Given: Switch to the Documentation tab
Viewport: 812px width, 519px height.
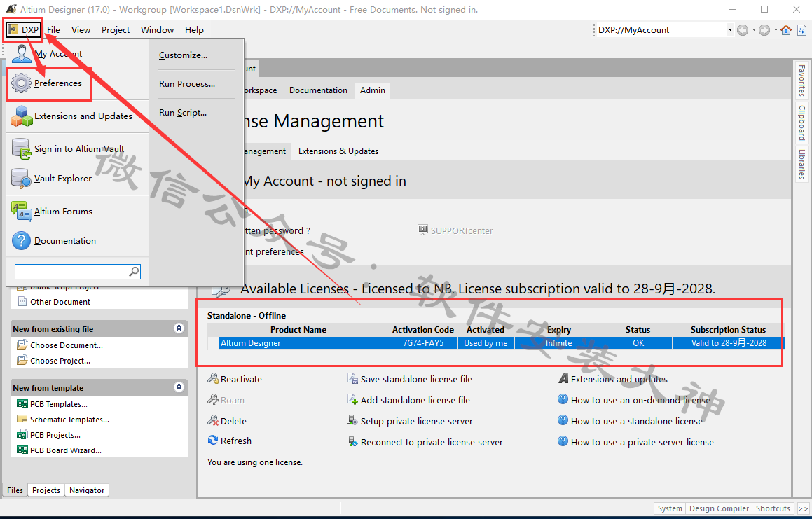Looking at the screenshot, I should coord(318,90).
